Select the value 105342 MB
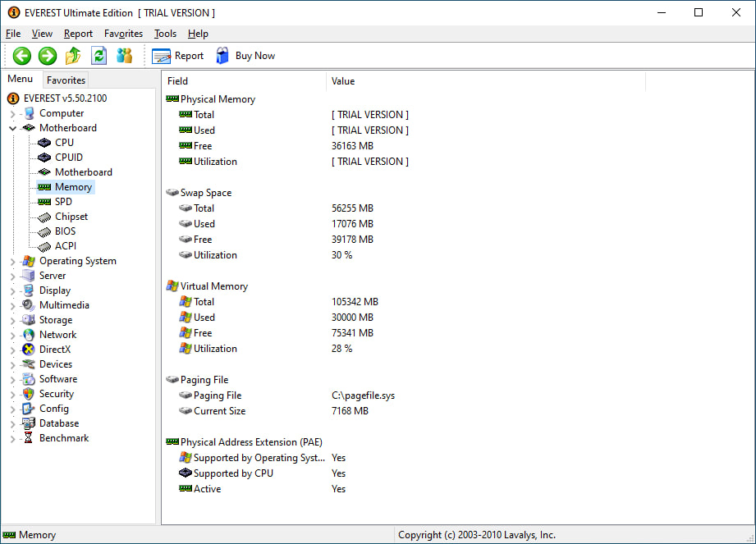Screen dimensions: 756x544 (x=355, y=302)
